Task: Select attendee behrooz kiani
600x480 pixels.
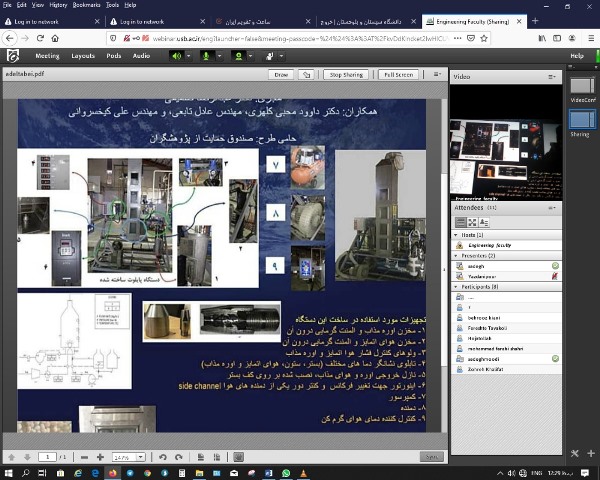Action: (x=507, y=318)
